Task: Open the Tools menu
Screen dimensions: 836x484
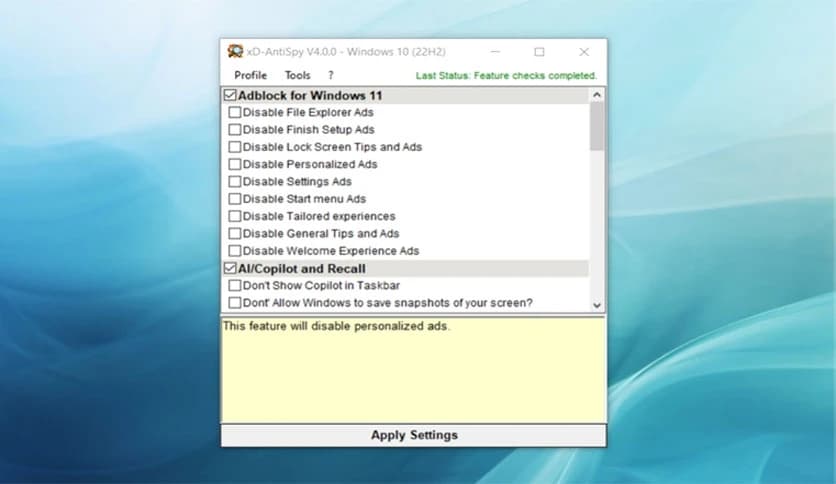Action: click(297, 75)
